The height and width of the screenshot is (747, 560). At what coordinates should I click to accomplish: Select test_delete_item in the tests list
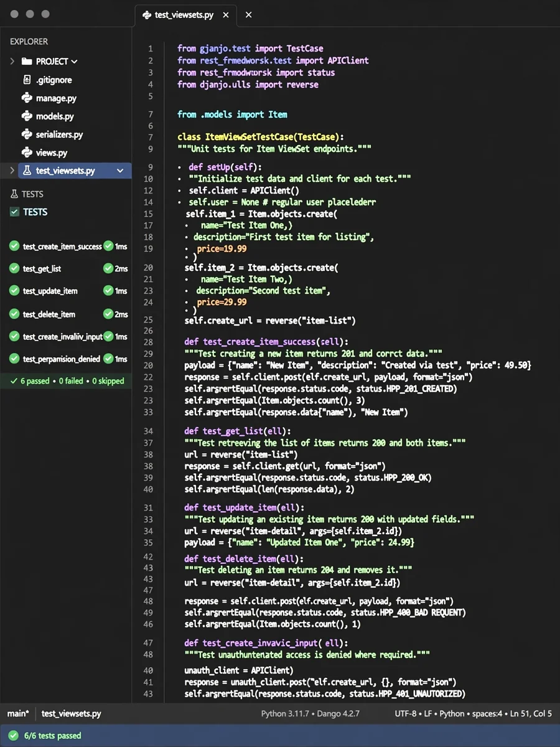[x=49, y=314]
